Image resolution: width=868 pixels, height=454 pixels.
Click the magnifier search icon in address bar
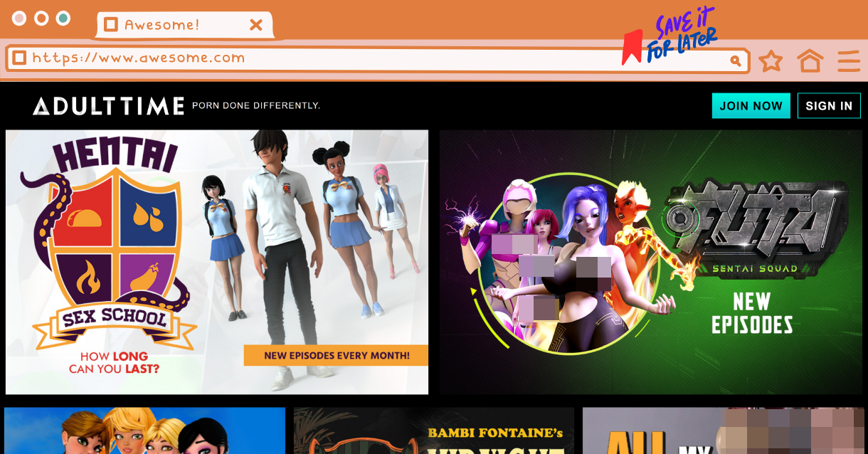click(736, 61)
